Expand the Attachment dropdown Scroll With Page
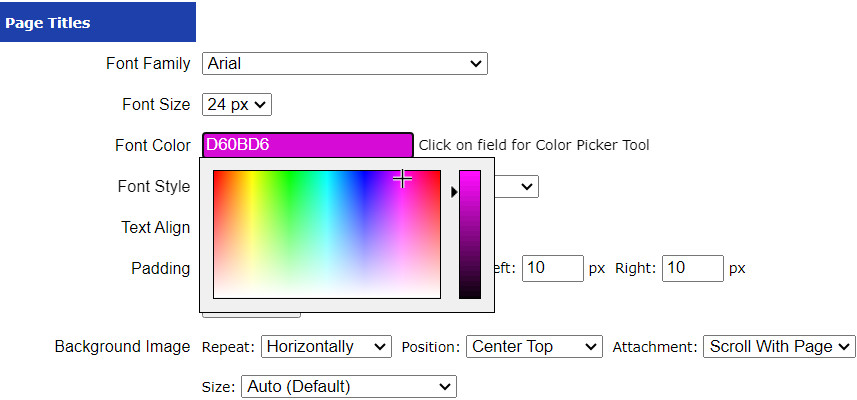 (x=779, y=347)
